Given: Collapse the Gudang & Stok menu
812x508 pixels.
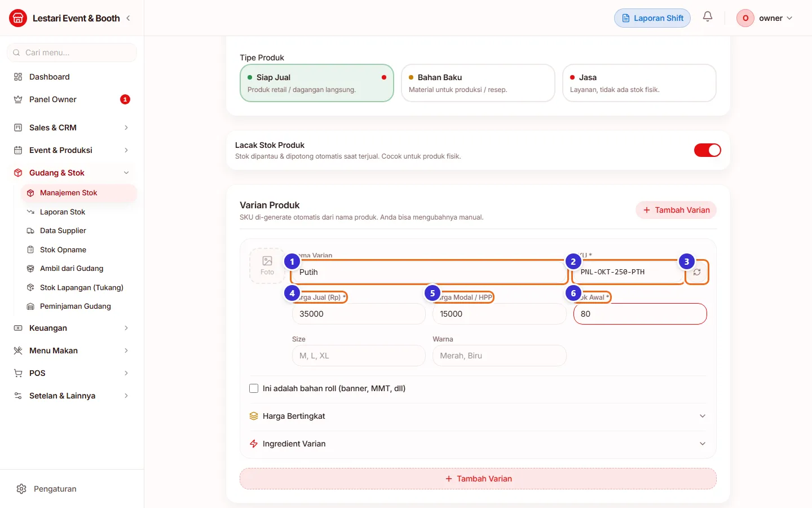Looking at the screenshot, I should 72,173.
